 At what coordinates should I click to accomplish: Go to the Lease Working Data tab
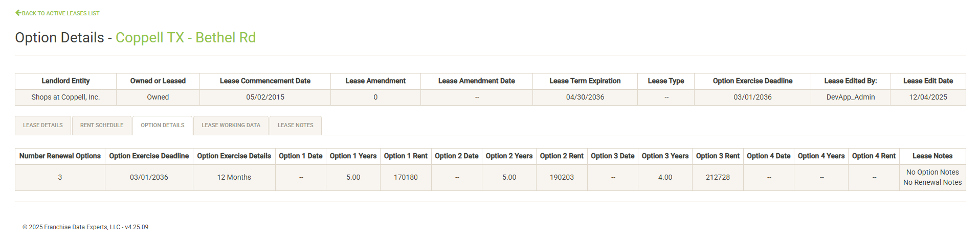pos(231,126)
